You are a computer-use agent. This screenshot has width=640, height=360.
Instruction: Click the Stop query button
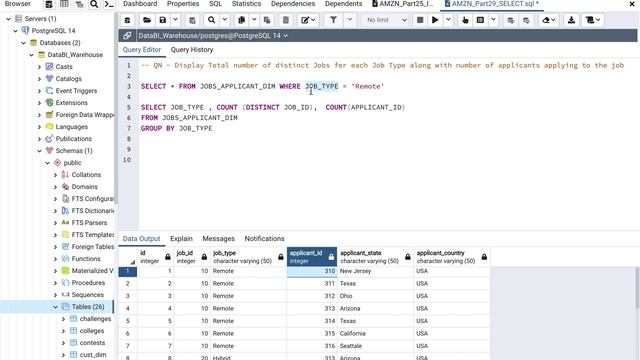tap(420, 20)
